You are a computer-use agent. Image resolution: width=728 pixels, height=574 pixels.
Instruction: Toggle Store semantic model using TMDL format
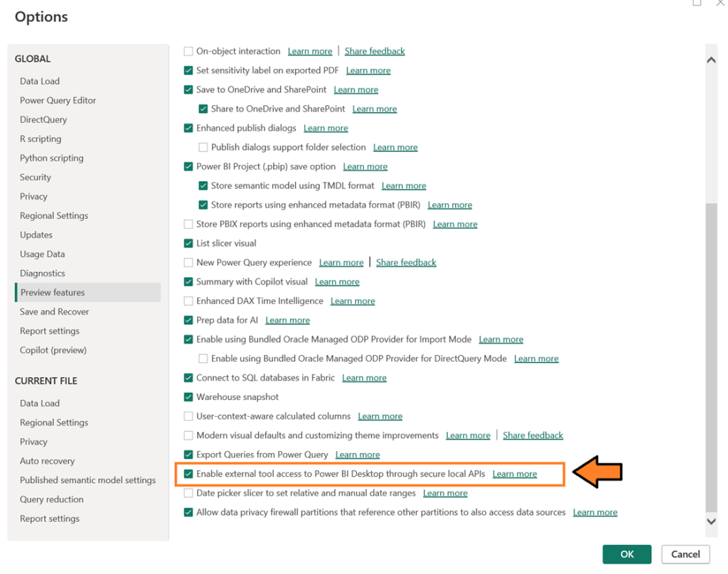203,185
